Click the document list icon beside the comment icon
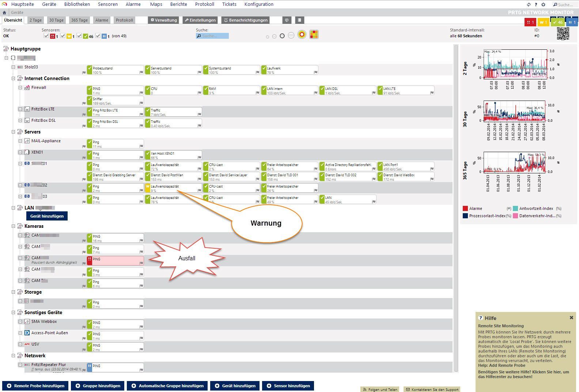The height and width of the screenshot is (392, 579). tap(299, 20)
